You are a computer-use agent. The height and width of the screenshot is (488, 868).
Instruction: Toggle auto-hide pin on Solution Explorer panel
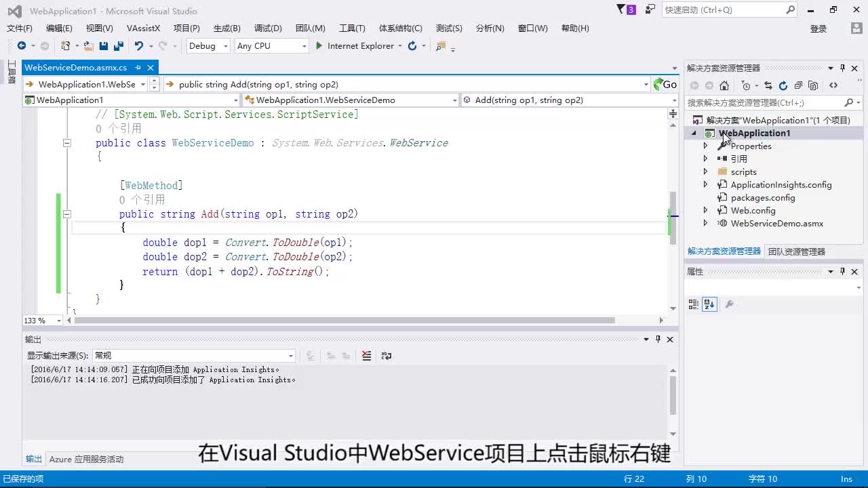coord(842,68)
